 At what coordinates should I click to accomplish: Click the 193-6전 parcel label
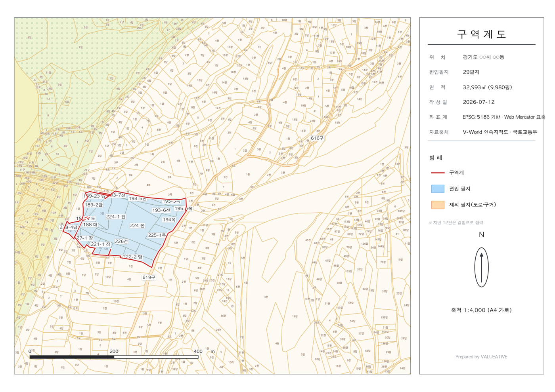click(161, 210)
